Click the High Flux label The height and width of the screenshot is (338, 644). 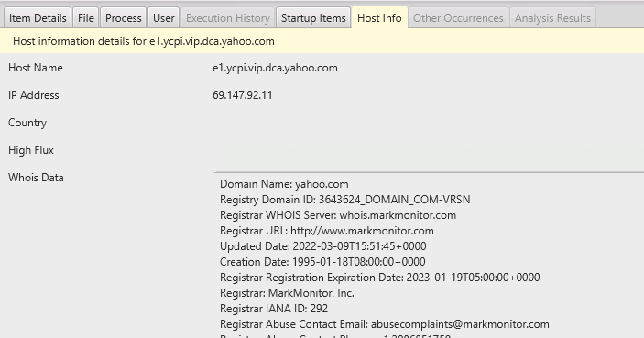click(x=31, y=150)
